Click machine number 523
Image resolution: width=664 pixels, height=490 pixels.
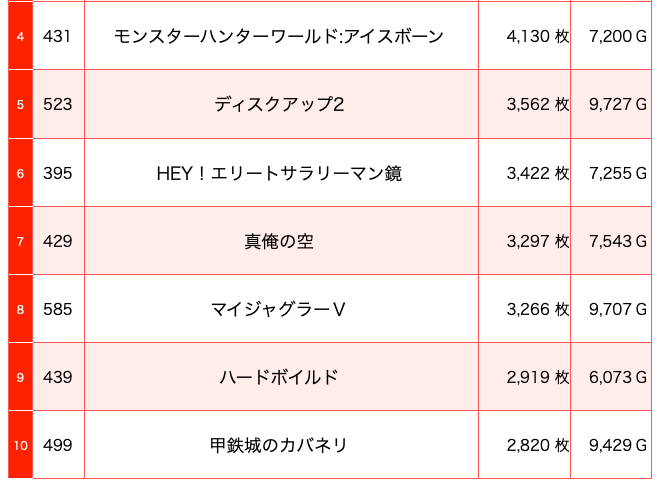tap(57, 105)
